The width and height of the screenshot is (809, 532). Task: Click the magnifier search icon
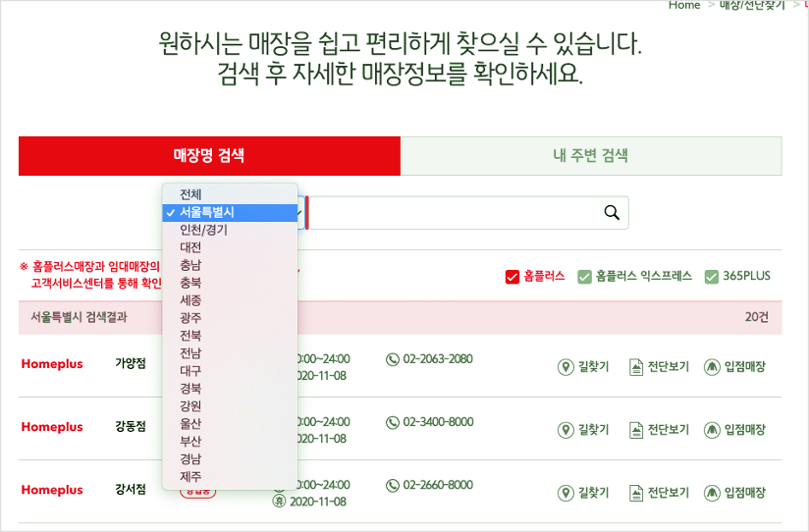[612, 213]
